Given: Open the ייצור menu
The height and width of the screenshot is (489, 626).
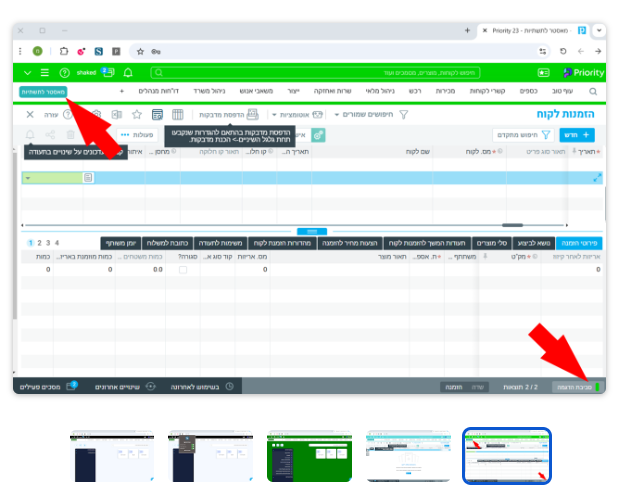Looking at the screenshot, I should click(x=293, y=91).
